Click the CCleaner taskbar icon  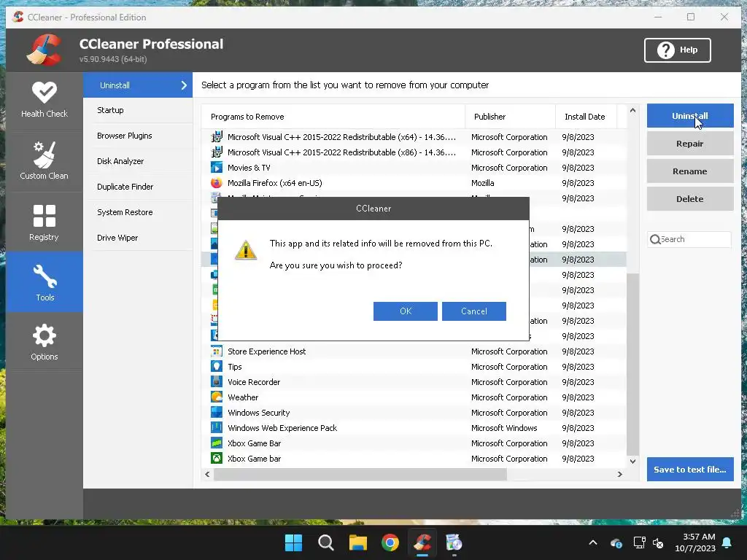click(422, 542)
